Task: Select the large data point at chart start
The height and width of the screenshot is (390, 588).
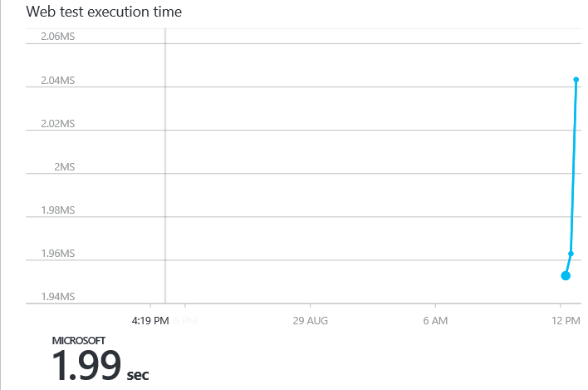Action: tap(566, 276)
